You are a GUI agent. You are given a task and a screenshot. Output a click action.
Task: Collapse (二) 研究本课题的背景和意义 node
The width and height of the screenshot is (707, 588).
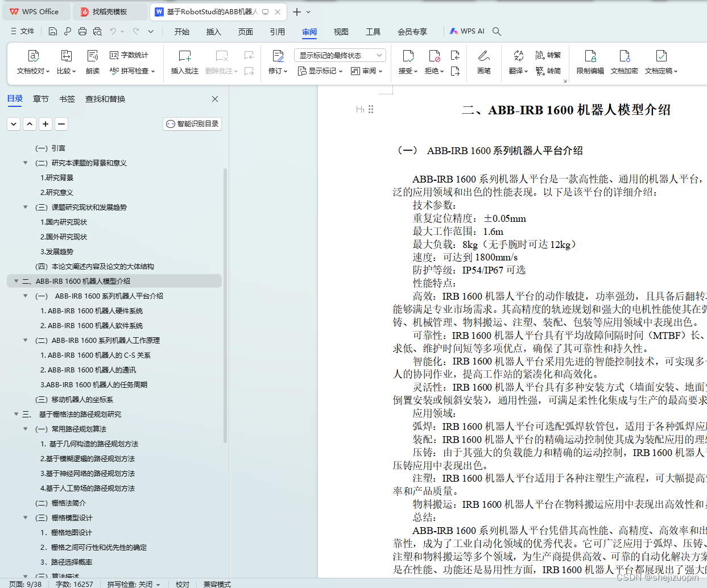[x=25, y=163]
